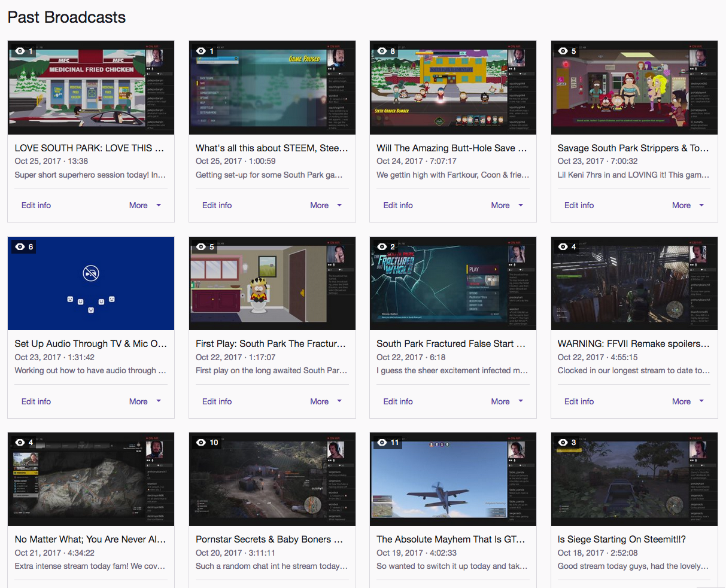Open the Pornstar Secrets broadcast thumbnail
The image size is (726, 588).
coord(272,479)
